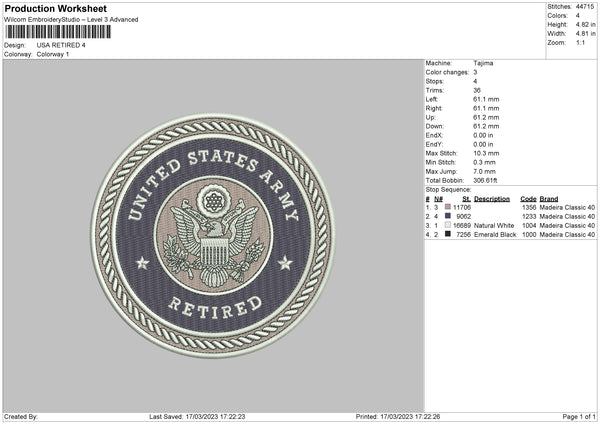Click thread code 1000

click(x=529, y=235)
